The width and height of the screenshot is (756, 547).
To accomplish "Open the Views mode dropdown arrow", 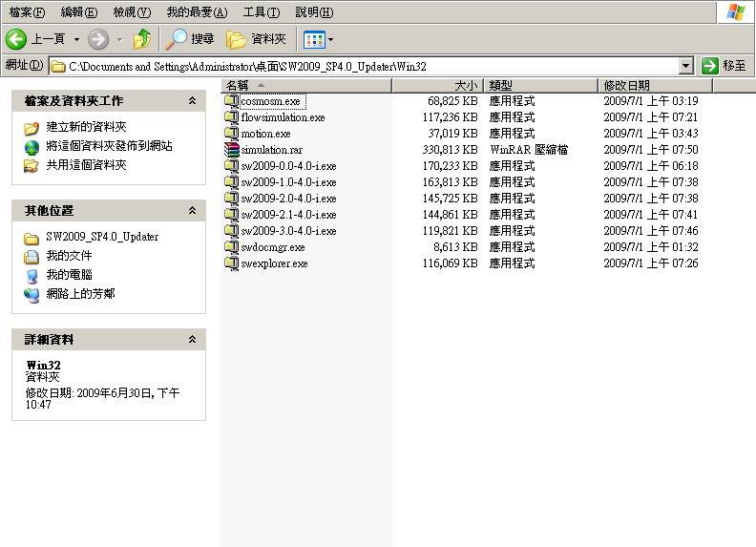I will point(330,39).
